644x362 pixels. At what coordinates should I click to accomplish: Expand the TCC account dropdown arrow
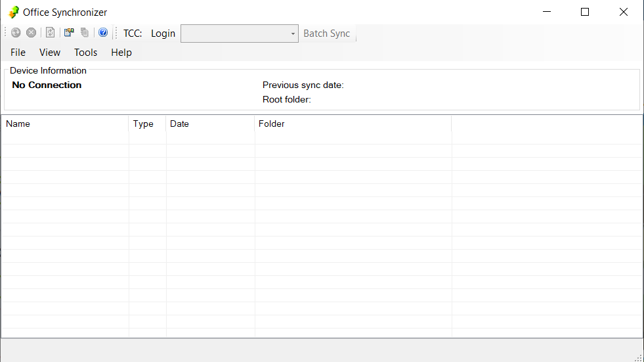(x=293, y=34)
